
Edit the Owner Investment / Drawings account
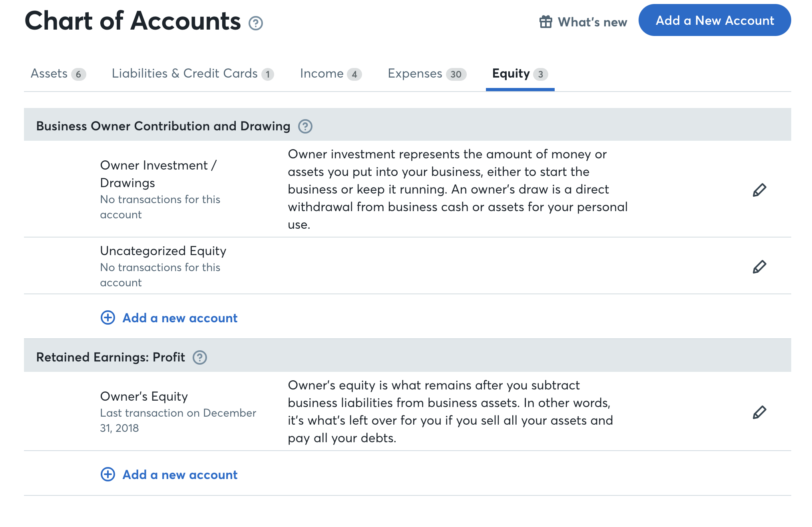click(760, 190)
